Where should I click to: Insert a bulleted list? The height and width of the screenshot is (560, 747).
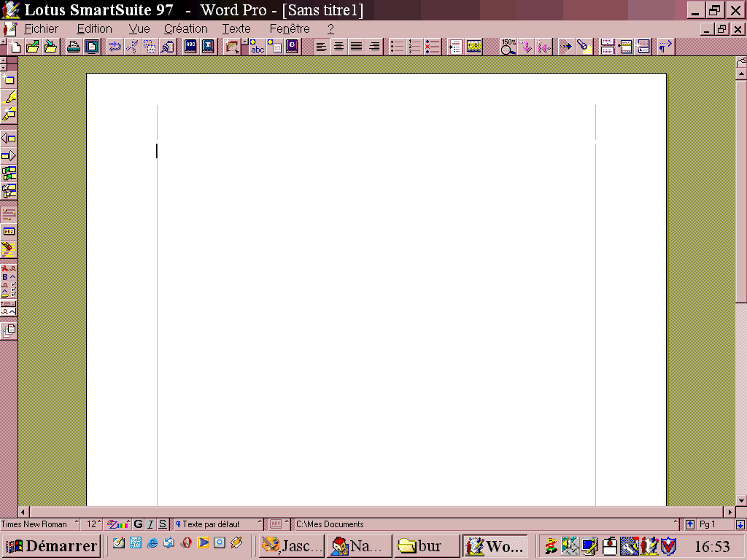(x=397, y=47)
